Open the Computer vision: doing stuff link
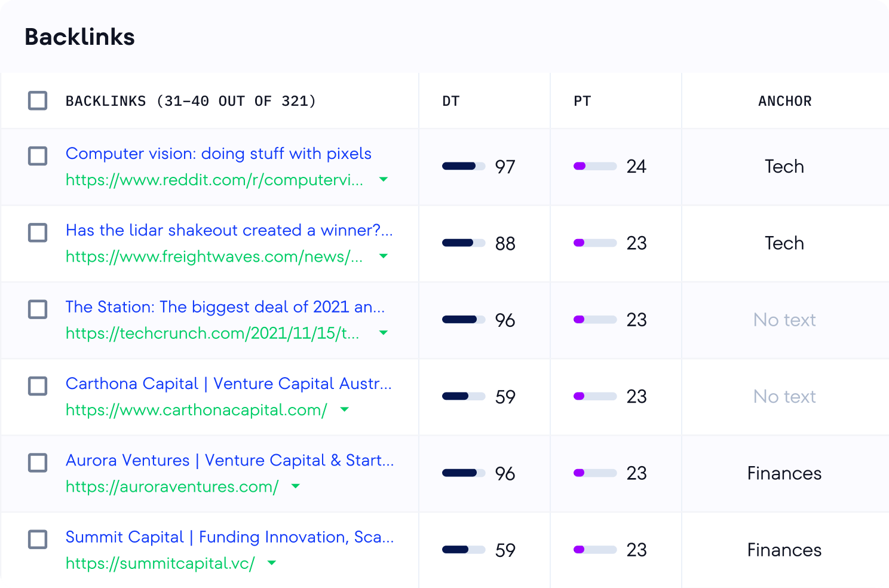Image resolution: width=889 pixels, height=588 pixels. [218, 154]
